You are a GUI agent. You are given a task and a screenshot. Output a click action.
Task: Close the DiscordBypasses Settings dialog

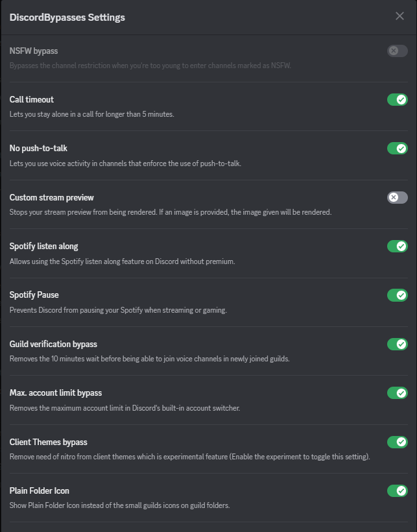(x=399, y=16)
